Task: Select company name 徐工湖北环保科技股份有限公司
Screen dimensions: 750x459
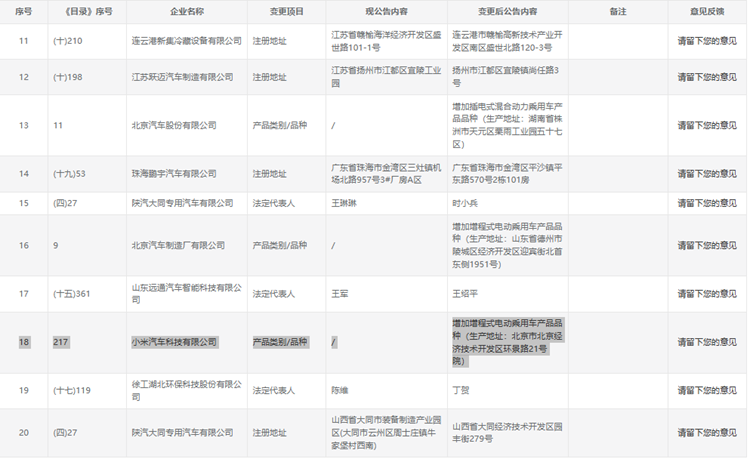Action: pos(187,391)
